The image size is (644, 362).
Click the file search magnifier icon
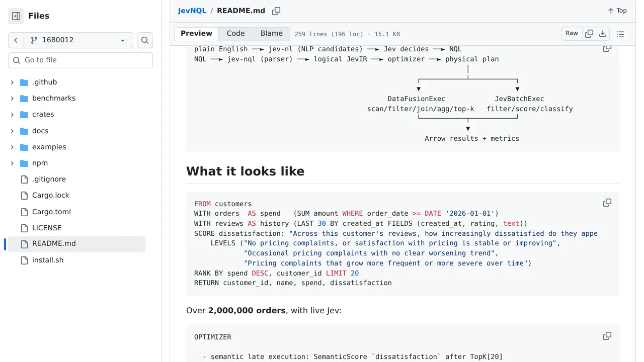pos(145,40)
